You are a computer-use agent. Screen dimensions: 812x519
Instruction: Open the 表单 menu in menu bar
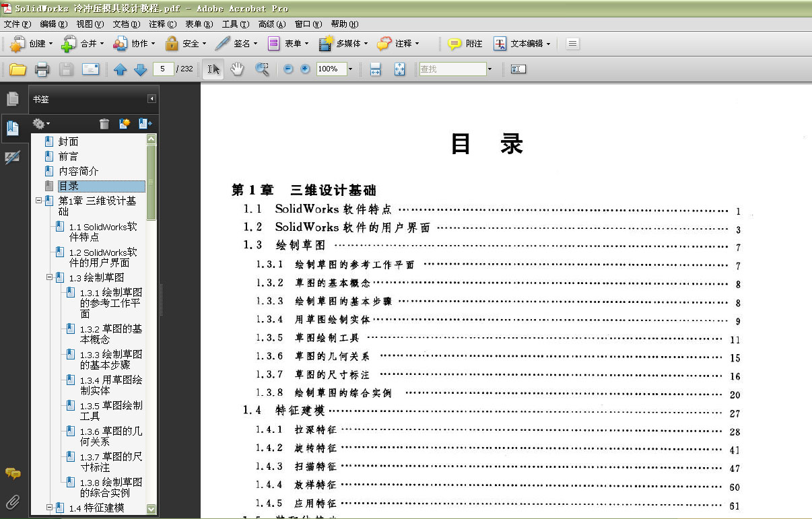pyautogui.click(x=199, y=24)
